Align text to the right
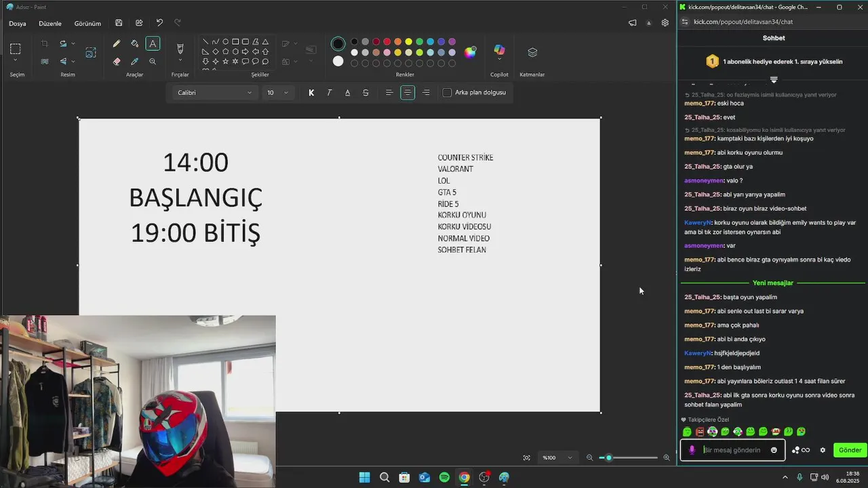The width and height of the screenshot is (868, 488). (426, 92)
